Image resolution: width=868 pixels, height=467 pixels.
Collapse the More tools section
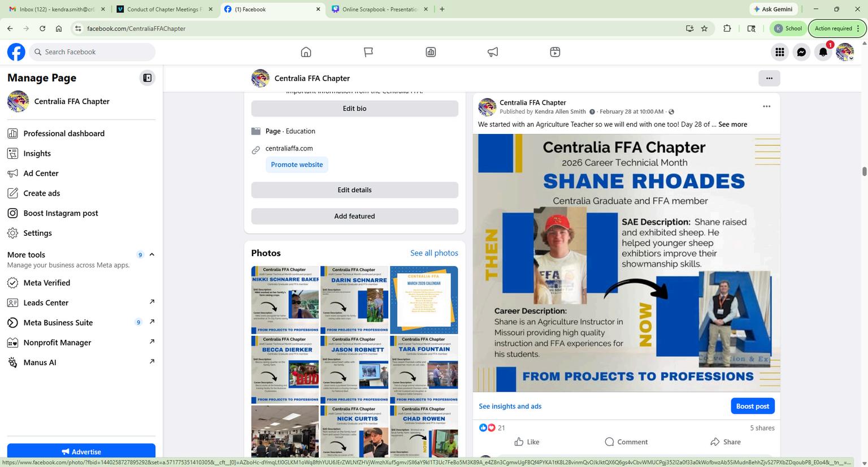[151, 254]
